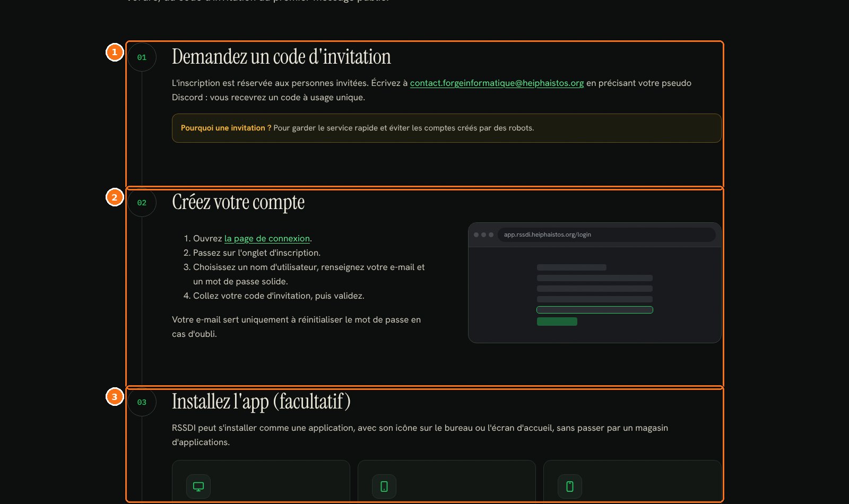Viewport: 849px width, 504px height.
Task: Click the "Demandez un code d'invitation" heading
Action: tap(281, 57)
